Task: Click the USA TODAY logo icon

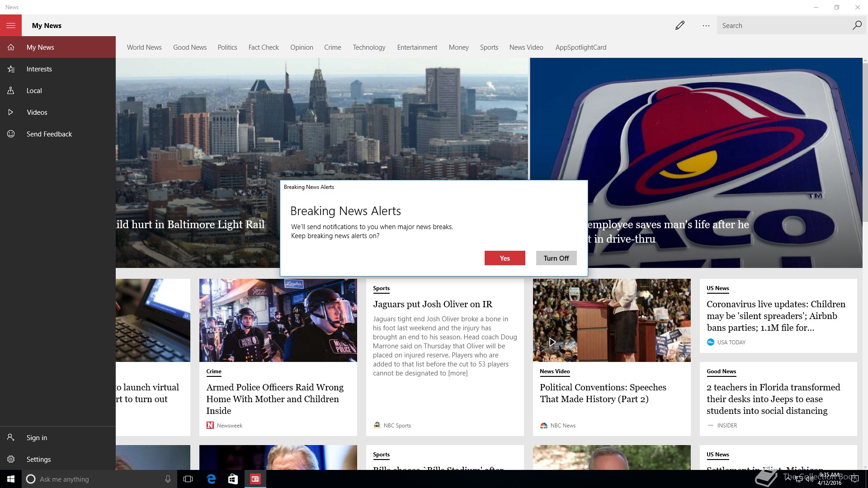Action: pyautogui.click(x=711, y=342)
